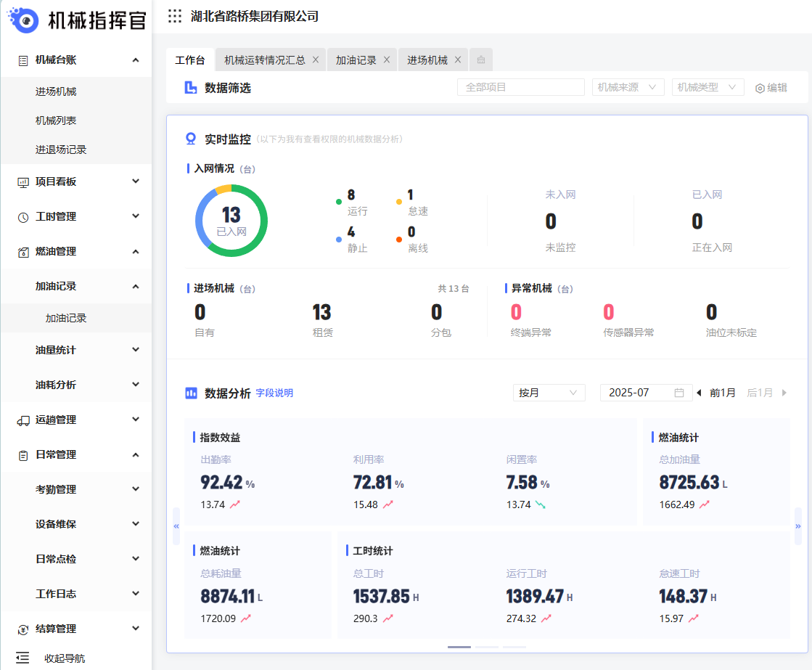The width and height of the screenshot is (812, 670).
Task: Click the 数据分析 bar chart icon
Action: coord(191,394)
